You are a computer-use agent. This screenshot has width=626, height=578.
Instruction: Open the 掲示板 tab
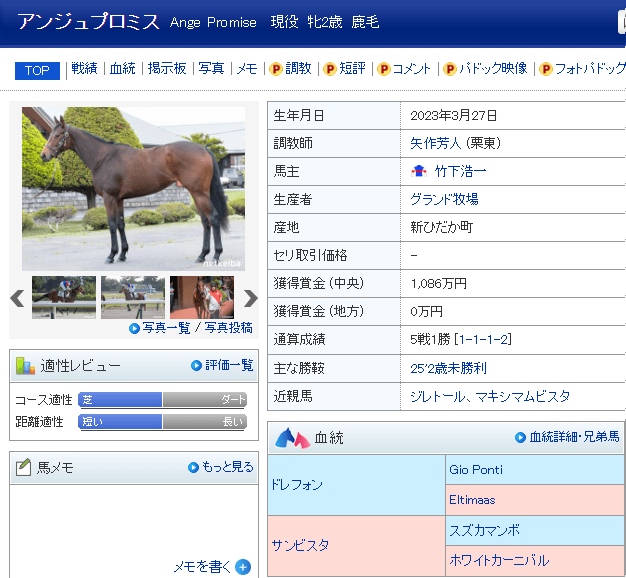click(x=167, y=69)
